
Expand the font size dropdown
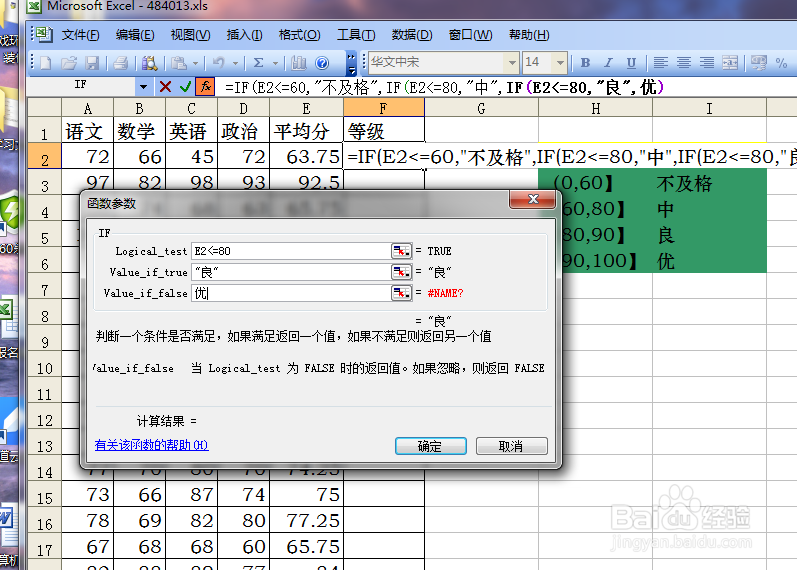click(x=560, y=63)
